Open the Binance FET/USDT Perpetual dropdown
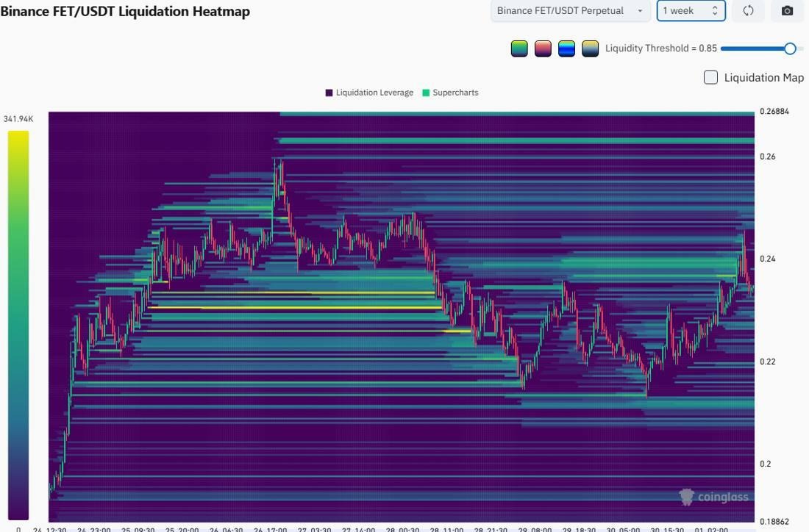Image resolution: width=809 pixels, height=532 pixels. pyautogui.click(x=570, y=11)
